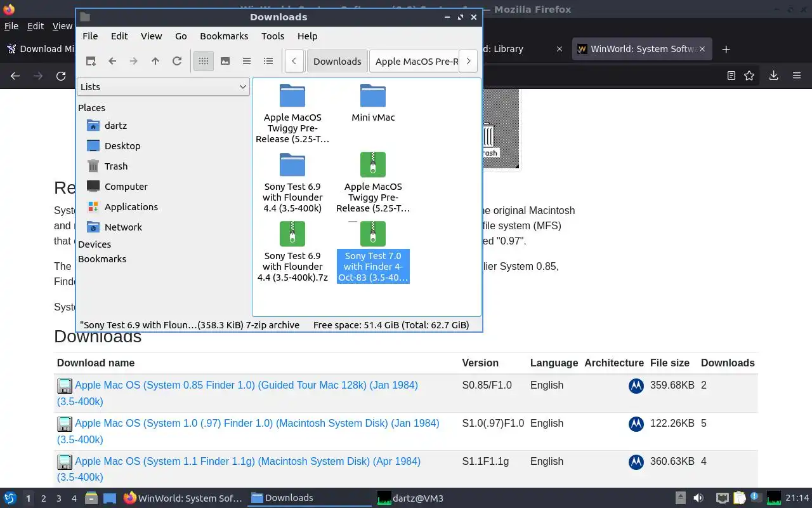The image size is (812, 508).
Task: Switch to workspace 2 on taskbar
Action: coord(44,498)
